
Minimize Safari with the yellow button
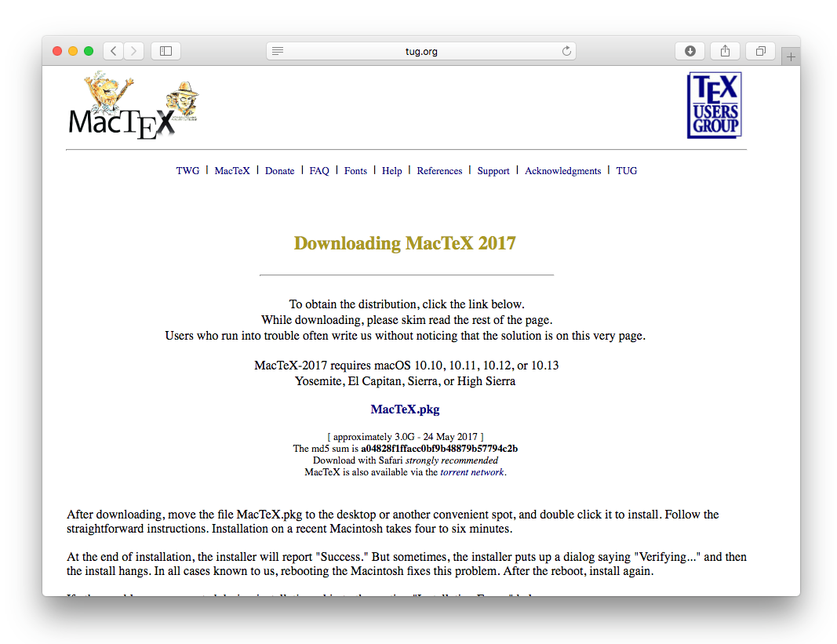pos(73,51)
